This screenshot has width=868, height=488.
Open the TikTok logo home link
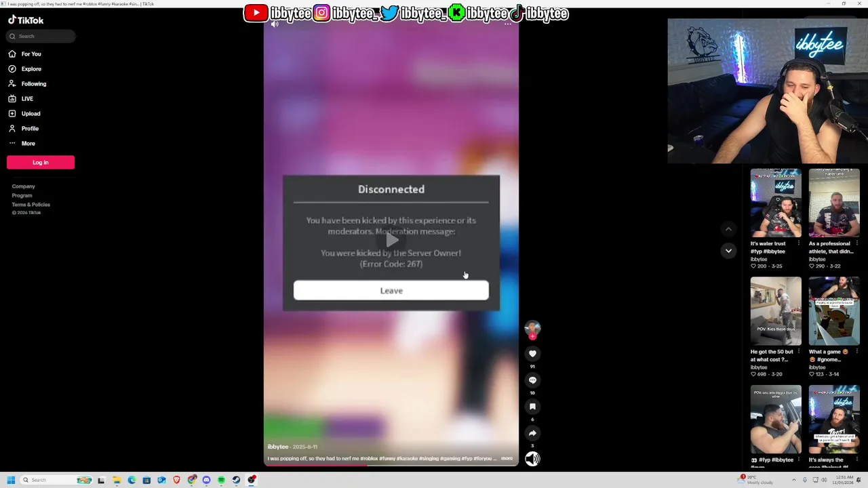pyautogui.click(x=26, y=20)
